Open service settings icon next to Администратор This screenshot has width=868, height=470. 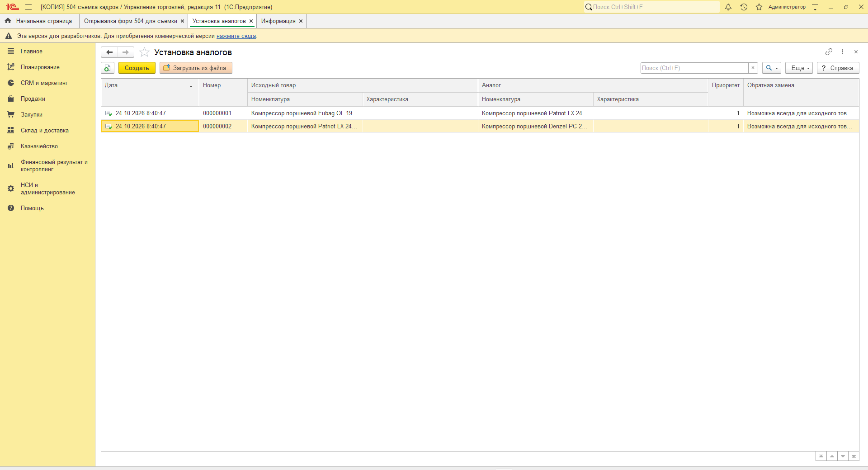[815, 7]
